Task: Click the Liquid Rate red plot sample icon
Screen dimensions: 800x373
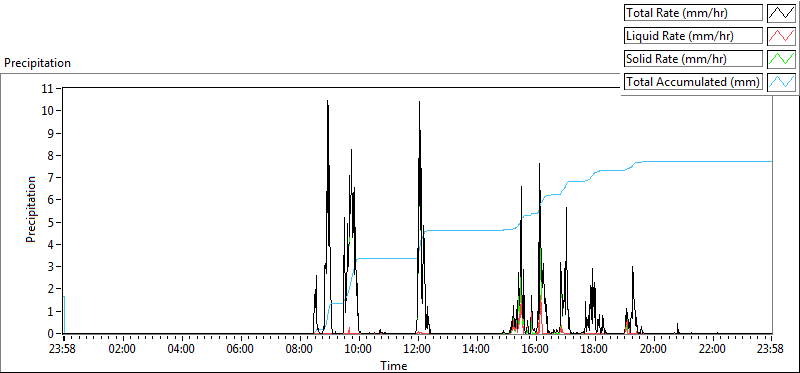Action: [x=782, y=36]
